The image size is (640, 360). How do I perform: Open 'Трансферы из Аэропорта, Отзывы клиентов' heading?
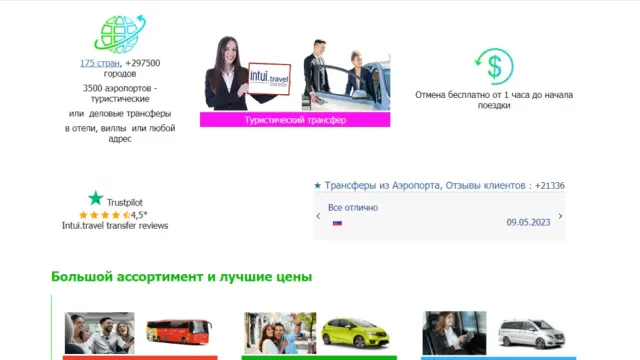coord(425,186)
